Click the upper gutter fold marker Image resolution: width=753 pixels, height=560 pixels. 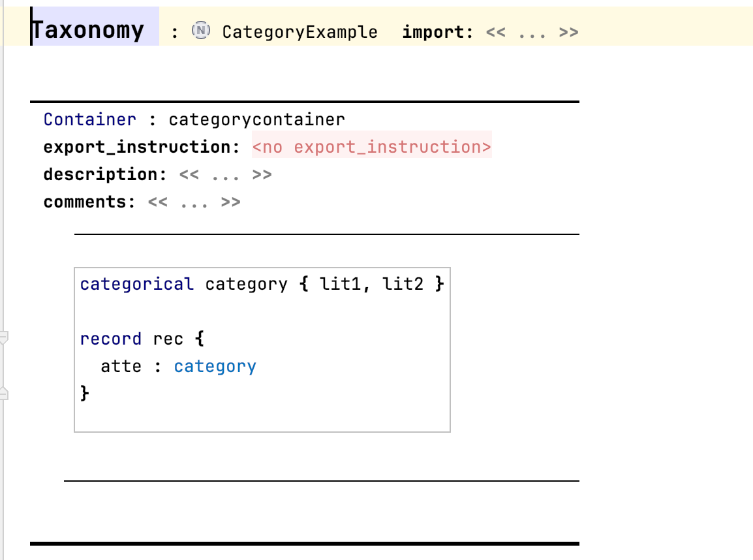point(4,337)
